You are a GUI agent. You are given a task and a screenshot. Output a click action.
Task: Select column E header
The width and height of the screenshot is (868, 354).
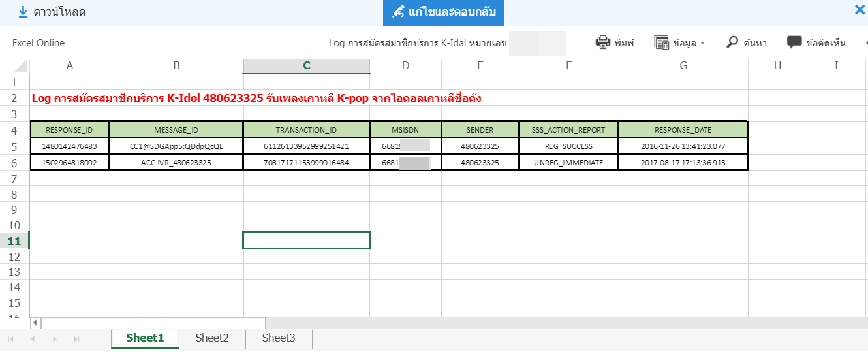[x=480, y=66]
